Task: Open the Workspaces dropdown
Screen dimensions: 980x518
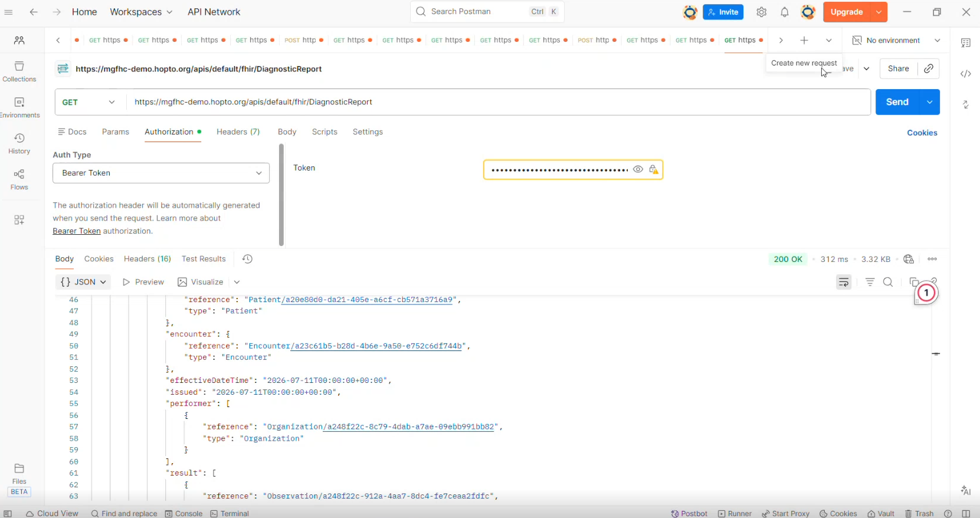Action: [x=141, y=12]
